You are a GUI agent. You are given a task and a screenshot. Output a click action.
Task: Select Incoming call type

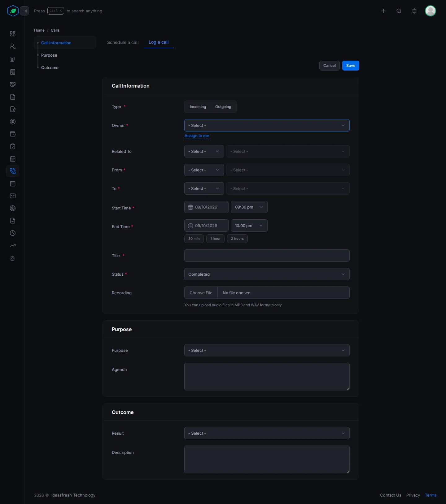coord(198,107)
